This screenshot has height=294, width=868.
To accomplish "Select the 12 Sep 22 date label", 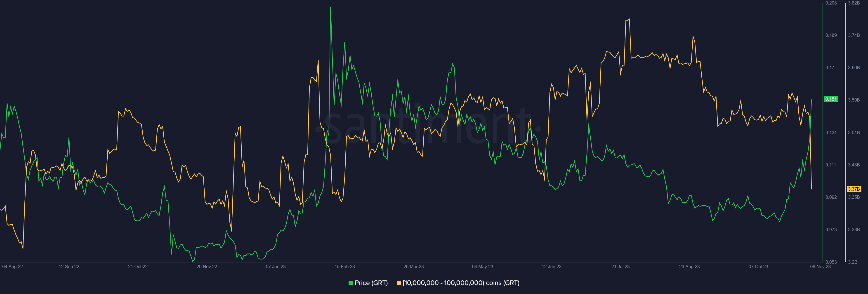I will [69, 267].
